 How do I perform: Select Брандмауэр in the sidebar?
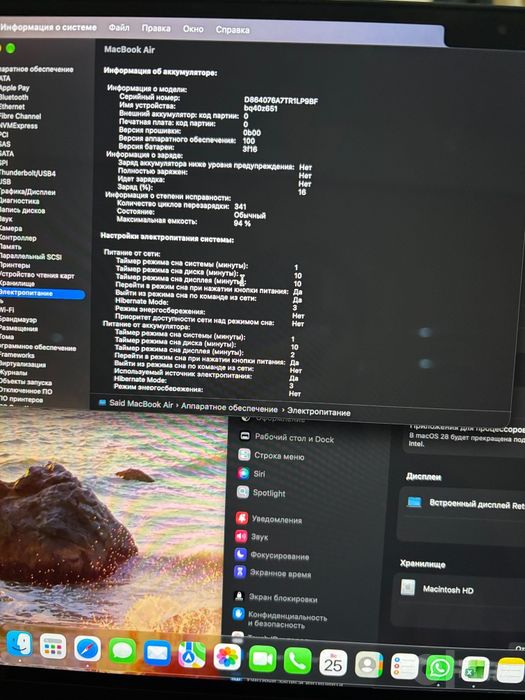click(x=18, y=319)
